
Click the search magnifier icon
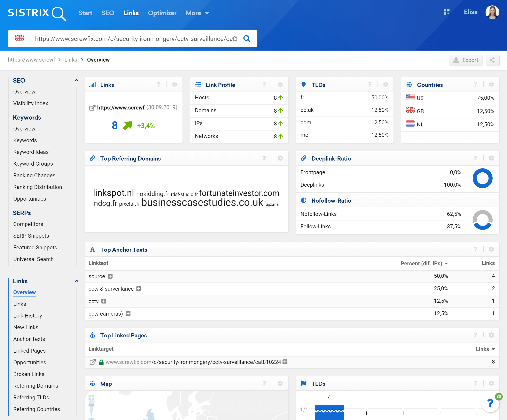coord(246,39)
